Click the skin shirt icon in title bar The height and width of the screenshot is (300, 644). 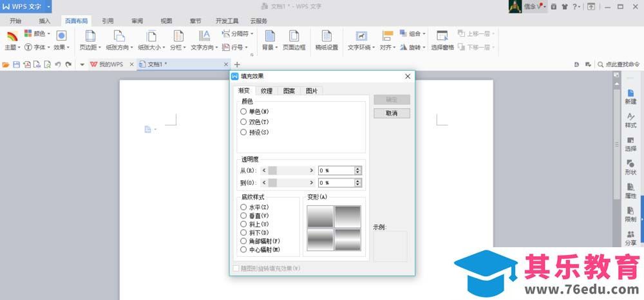(565, 6)
